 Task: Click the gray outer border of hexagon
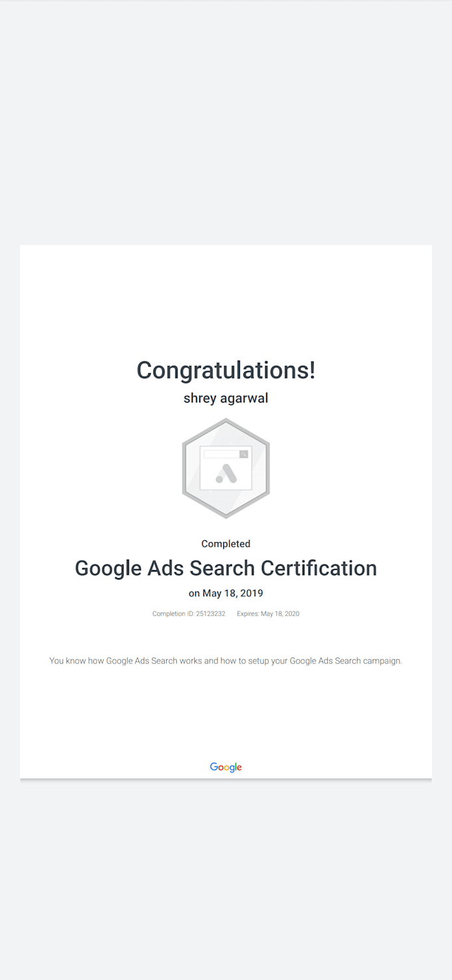click(x=185, y=468)
